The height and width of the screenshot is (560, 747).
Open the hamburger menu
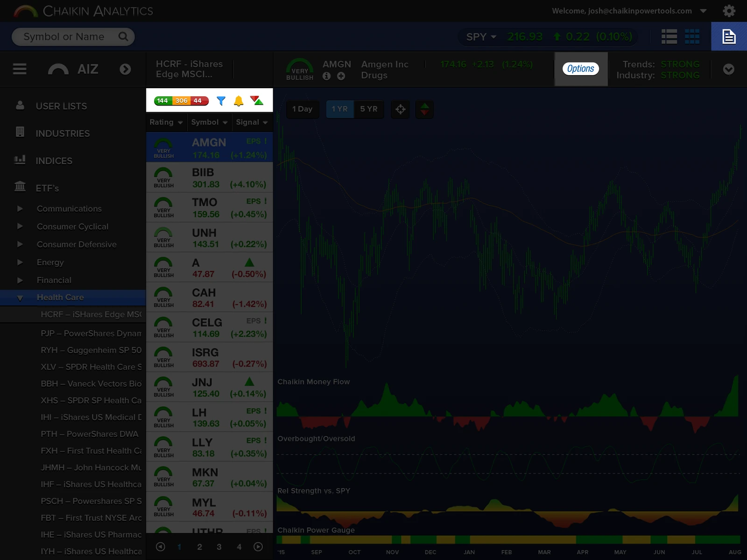pyautogui.click(x=20, y=69)
